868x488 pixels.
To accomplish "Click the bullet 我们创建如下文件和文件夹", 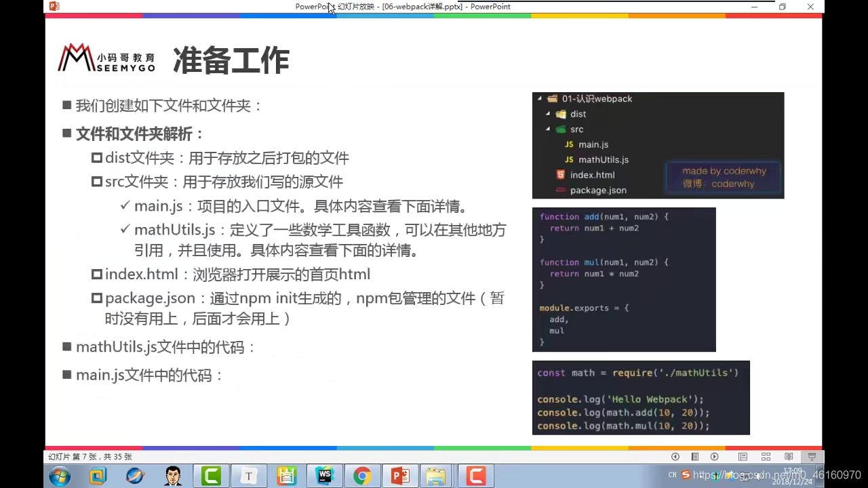I will click(169, 106).
